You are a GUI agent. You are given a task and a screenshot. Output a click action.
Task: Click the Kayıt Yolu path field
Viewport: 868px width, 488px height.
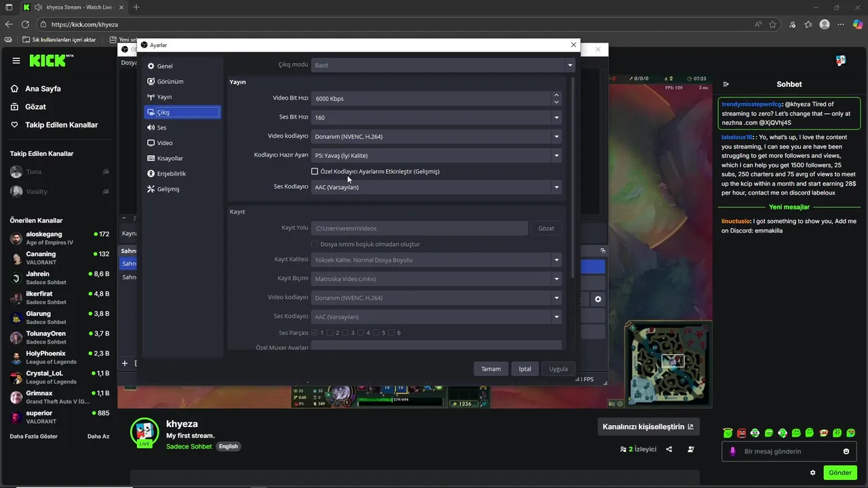click(419, 228)
